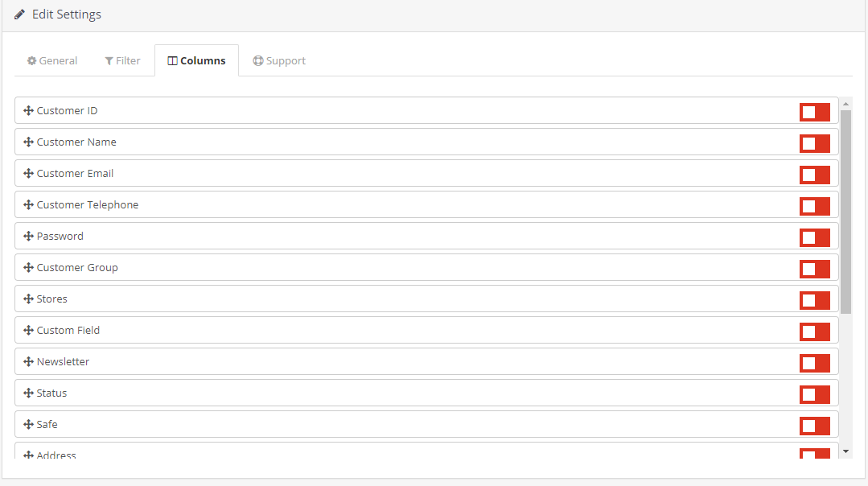Toggle the Customer Name column switch
Image resolution: width=868 pixels, height=486 pixels.
[815, 143]
